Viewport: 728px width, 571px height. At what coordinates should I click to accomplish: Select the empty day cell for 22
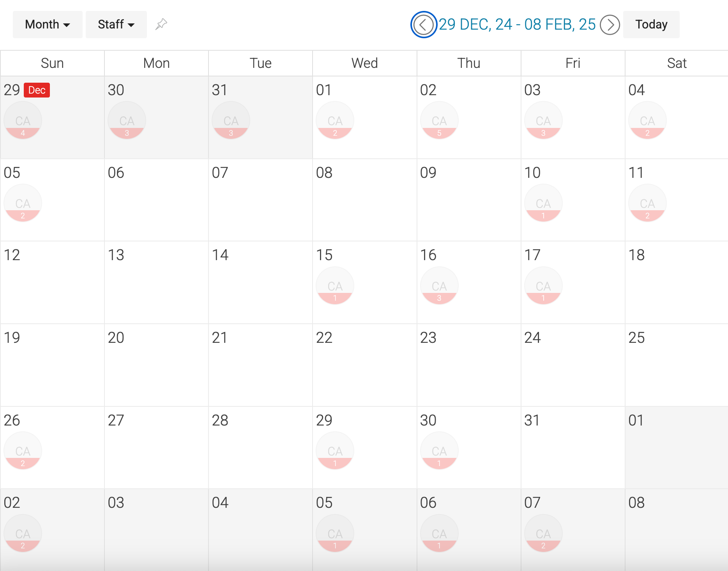pyautogui.click(x=364, y=365)
